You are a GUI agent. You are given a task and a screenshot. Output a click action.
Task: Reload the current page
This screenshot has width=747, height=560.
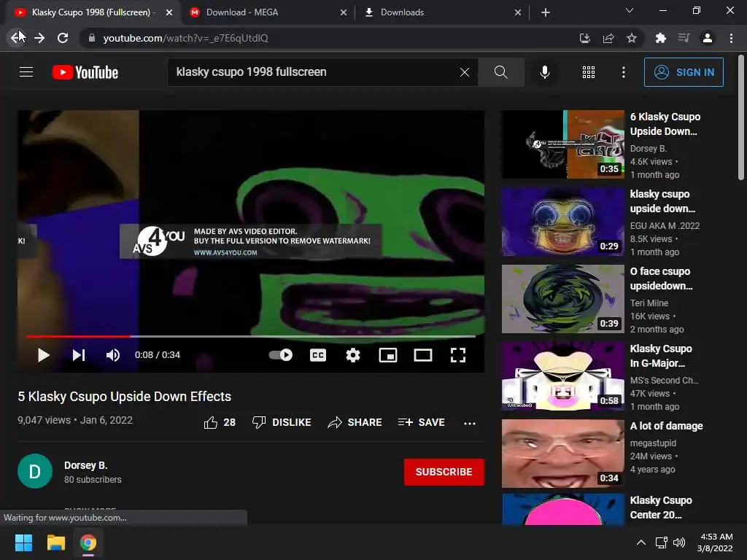click(63, 38)
